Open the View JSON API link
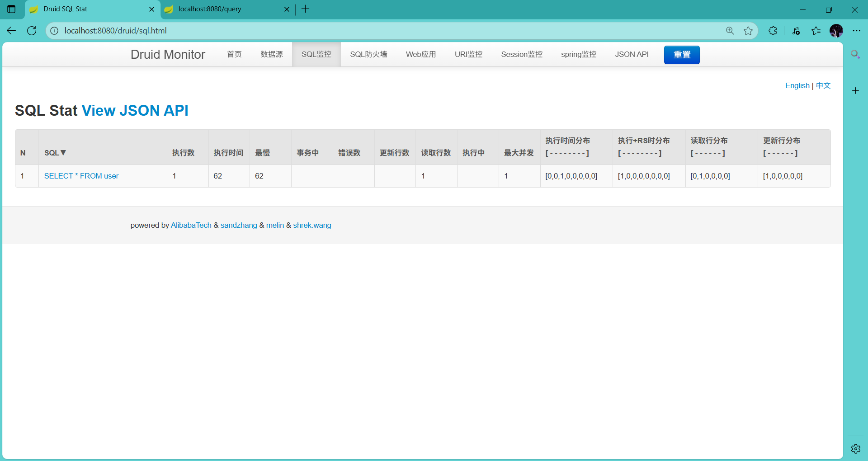Image resolution: width=868 pixels, height=461 pixels. click(135, 110)
